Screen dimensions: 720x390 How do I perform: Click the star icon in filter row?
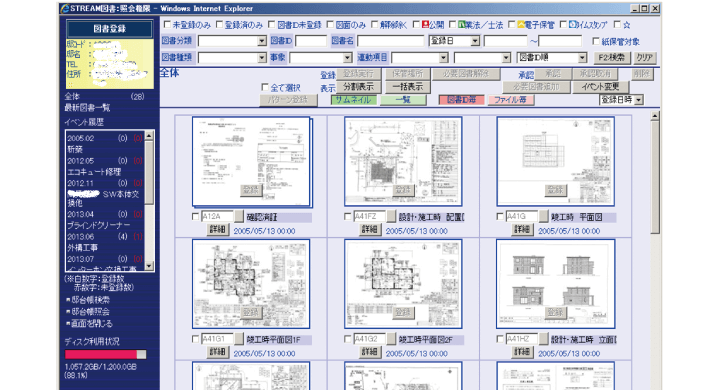pos(627,25)
